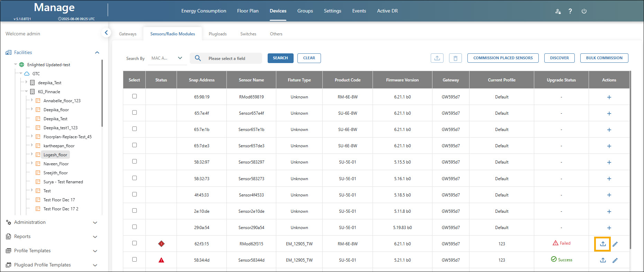Click the power logout icon
The height and width of the screenshot is (272, 644).
point(584,11)
